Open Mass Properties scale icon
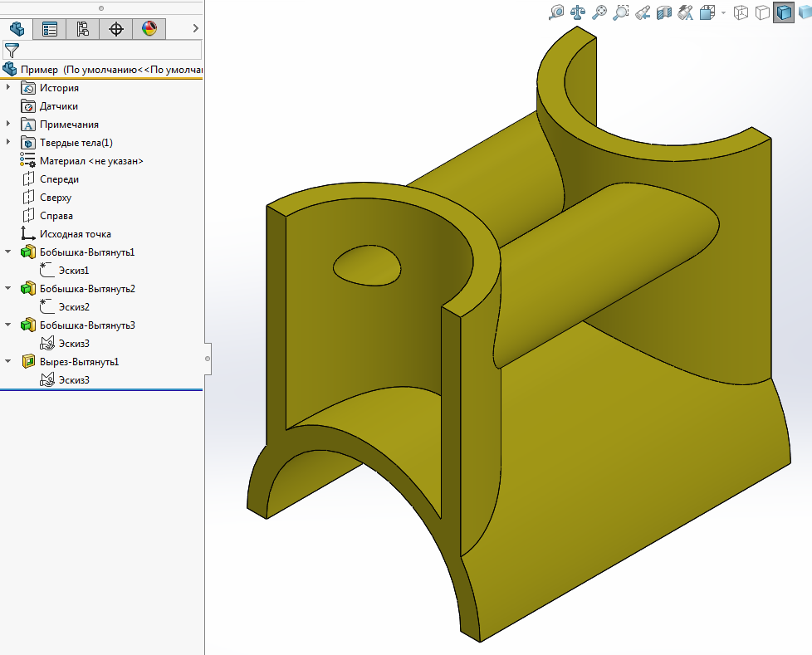The width and height of the screenshot is (812, 655). (578, 12)
